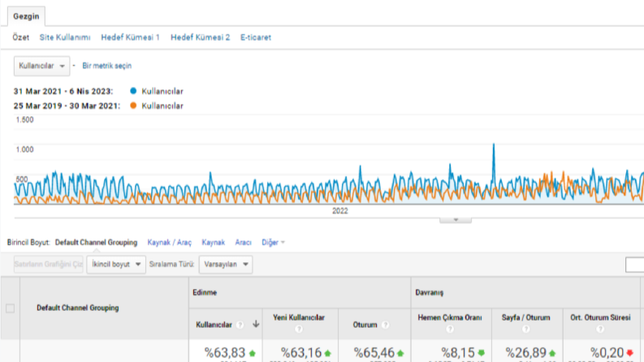Click the blue Kullanıcılar legend dot
The height and width of the screenshot is (362, 644).
pos(133,91)
